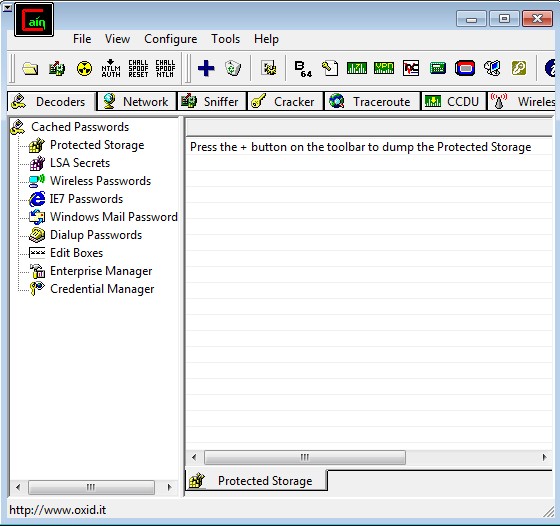Click the left tree panel horizontal scrollbar thumb
The height and width of the screenshot is (526, 560).
(91, 487)
